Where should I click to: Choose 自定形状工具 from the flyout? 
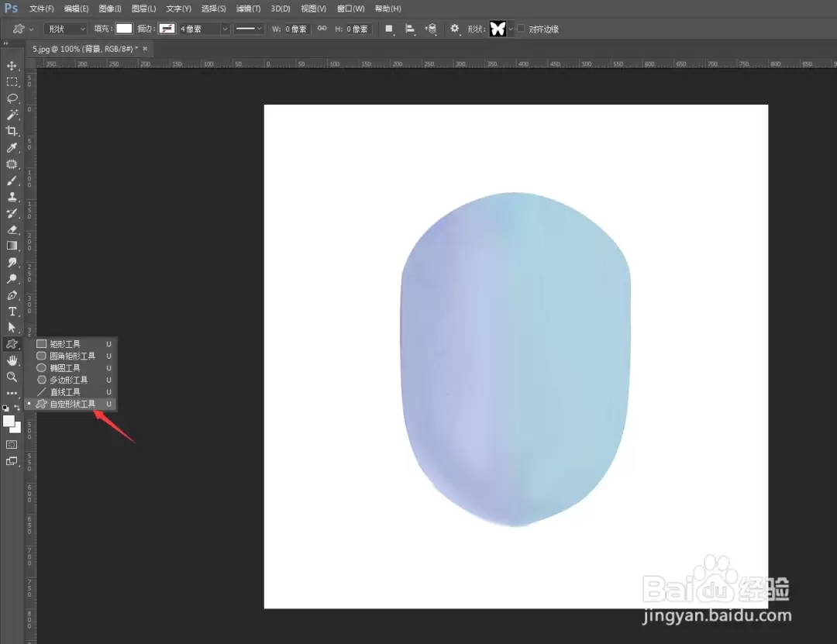click(73, 405)
